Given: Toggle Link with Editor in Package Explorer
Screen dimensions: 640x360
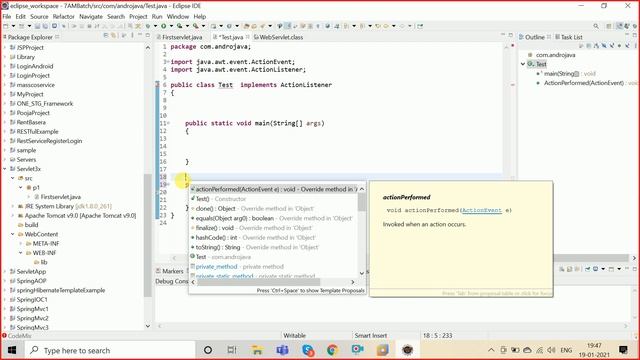Looking at the screenshot, I should [114, 36].
